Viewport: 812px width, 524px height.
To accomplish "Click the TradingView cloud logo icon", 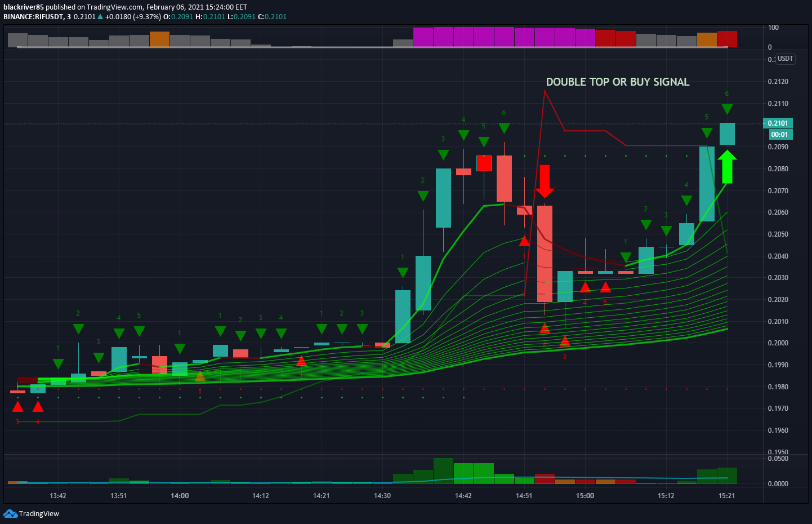I will 10,513.
